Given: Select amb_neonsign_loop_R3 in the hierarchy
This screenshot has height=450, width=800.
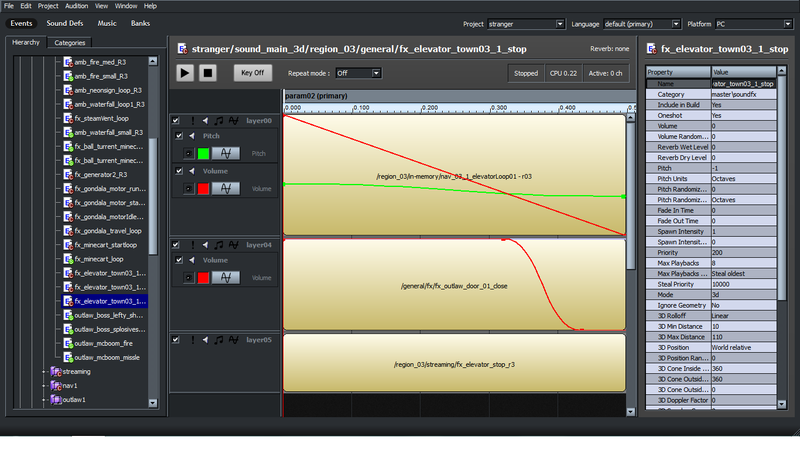Looking at the screenshot, I should [x=108, y=90].
